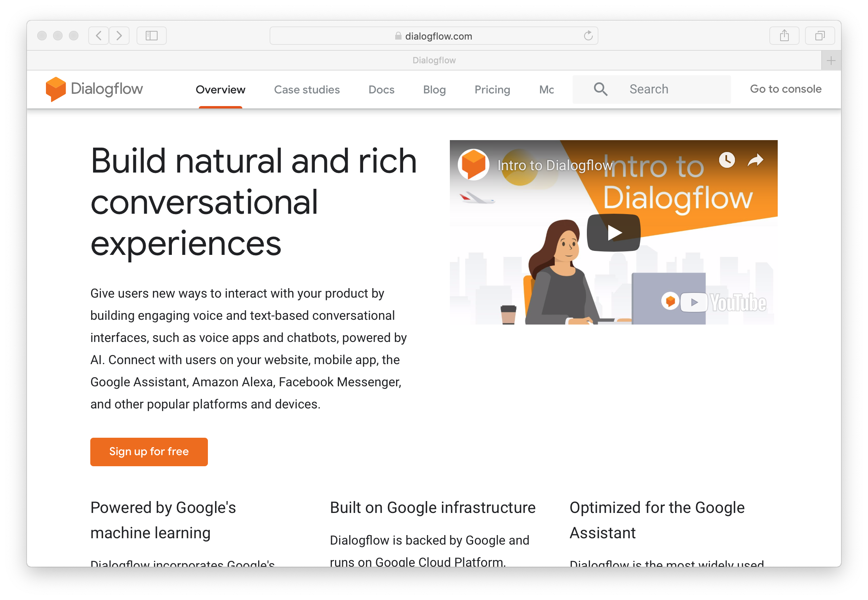This screenshot has width=868, height=600.
Task: Open the Safari share button
Action: 784,36
